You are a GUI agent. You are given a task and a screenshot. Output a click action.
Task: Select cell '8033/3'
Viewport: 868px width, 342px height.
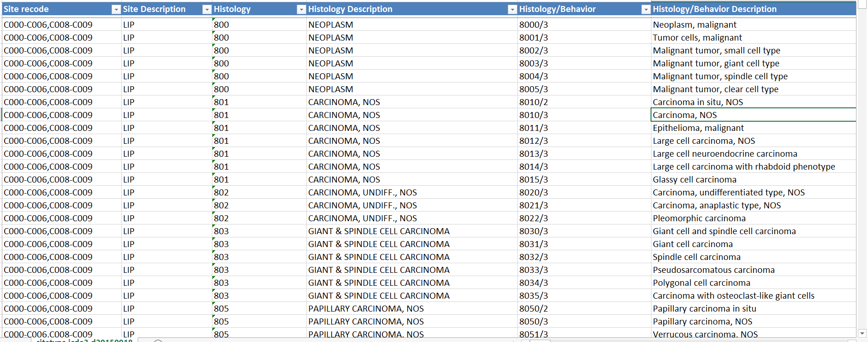[x=584, y=270]
